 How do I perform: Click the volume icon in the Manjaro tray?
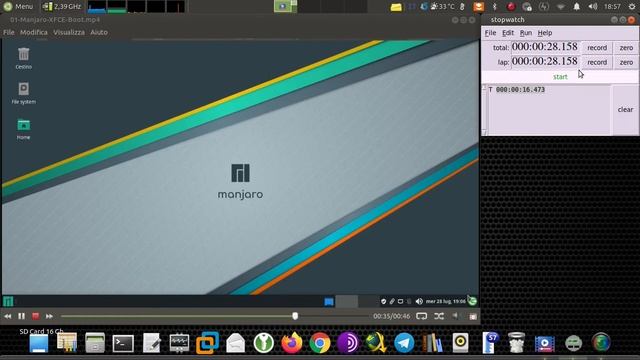(x=419, y=301)
